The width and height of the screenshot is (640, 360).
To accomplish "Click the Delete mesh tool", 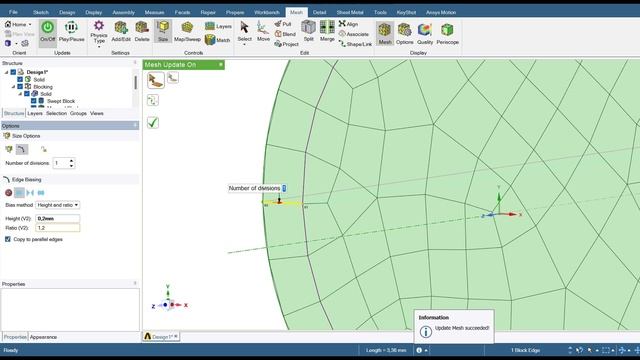I will [x=142, y=31].
